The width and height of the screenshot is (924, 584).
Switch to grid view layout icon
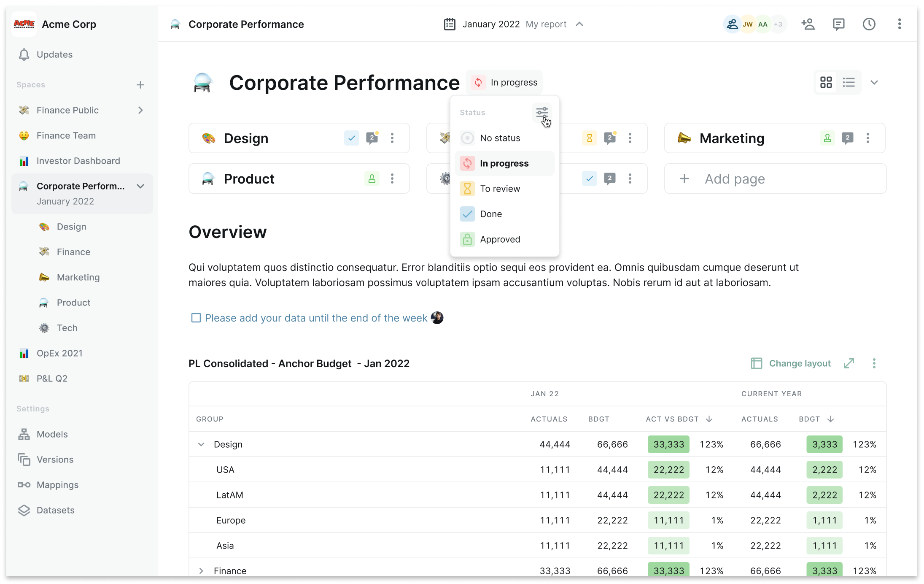pyautogui.click(x=826, y=82)
